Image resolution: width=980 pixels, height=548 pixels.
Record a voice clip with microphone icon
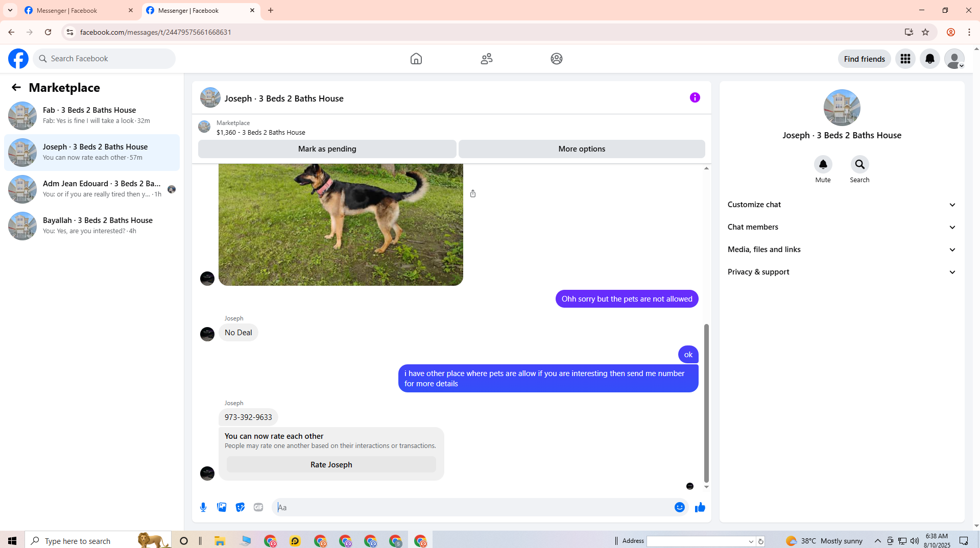203,507
